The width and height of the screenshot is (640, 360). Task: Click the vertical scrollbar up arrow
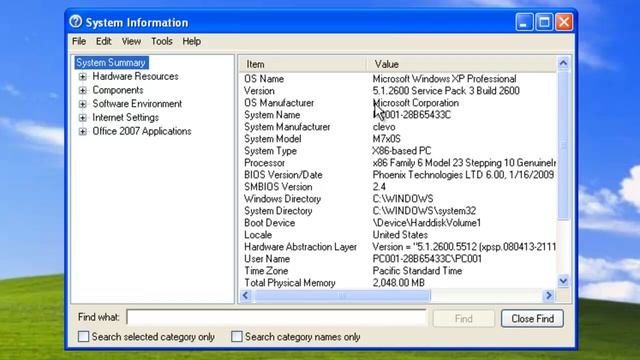(x=563, y=63)
